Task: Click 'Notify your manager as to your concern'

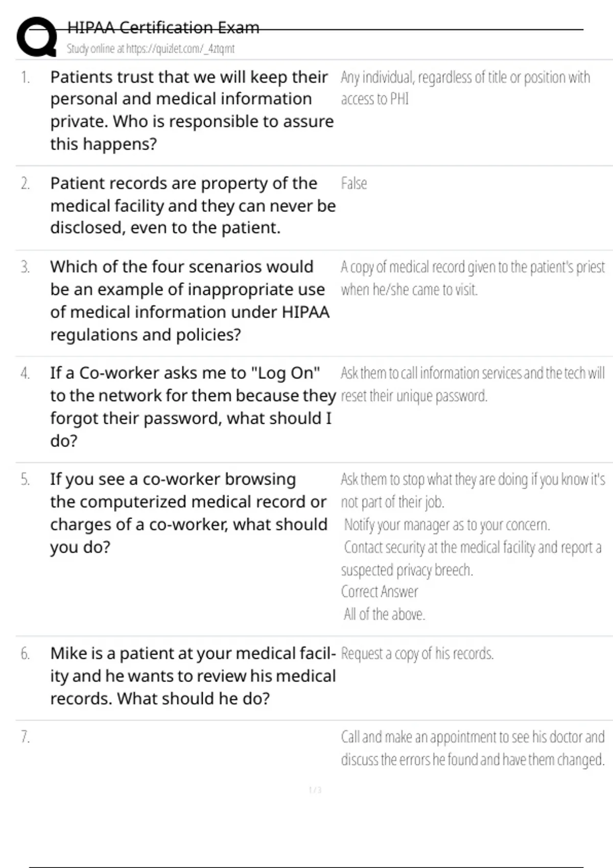Action: 446,525
